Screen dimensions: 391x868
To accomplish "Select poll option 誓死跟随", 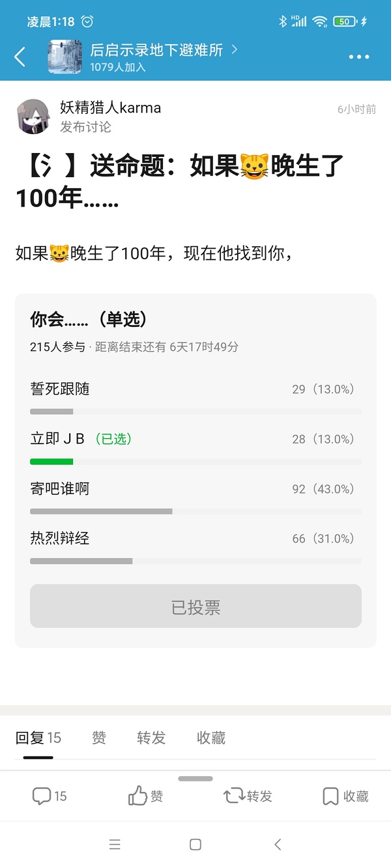I will point(60,389).
